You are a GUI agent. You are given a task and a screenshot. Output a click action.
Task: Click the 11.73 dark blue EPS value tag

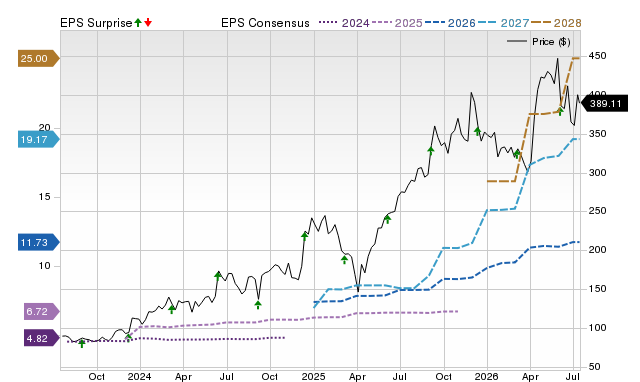(38, 242)
